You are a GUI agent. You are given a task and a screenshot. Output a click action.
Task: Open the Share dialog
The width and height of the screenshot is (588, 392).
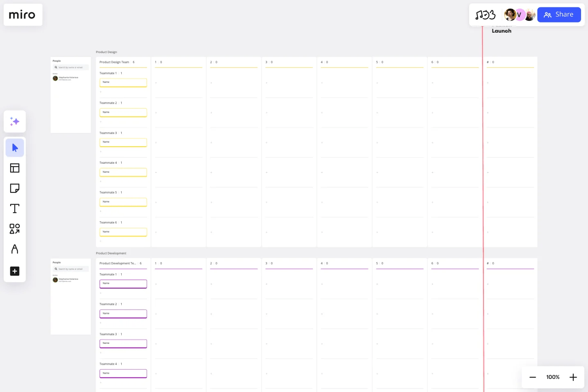pyautogui.click(x=559, y=14)
